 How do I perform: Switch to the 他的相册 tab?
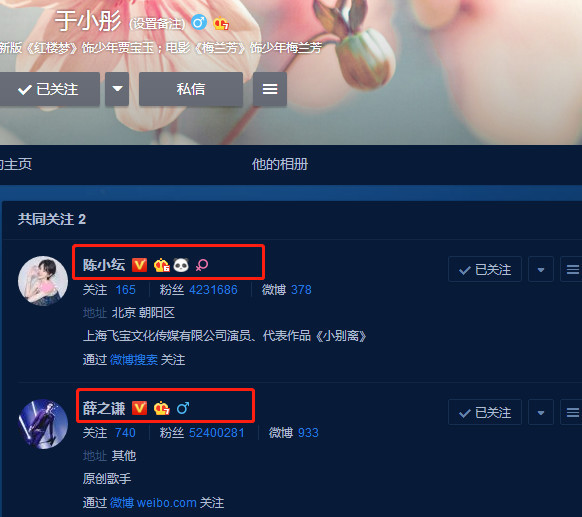(280, 164)
